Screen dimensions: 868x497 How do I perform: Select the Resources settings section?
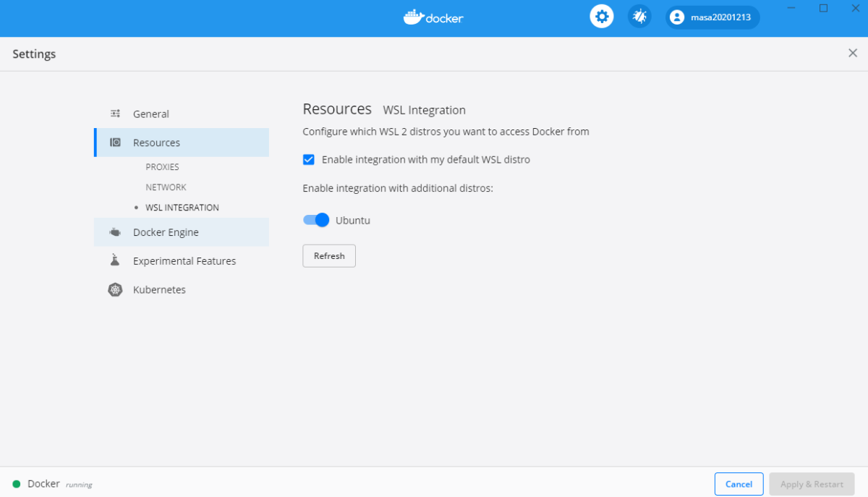point(182,143)
